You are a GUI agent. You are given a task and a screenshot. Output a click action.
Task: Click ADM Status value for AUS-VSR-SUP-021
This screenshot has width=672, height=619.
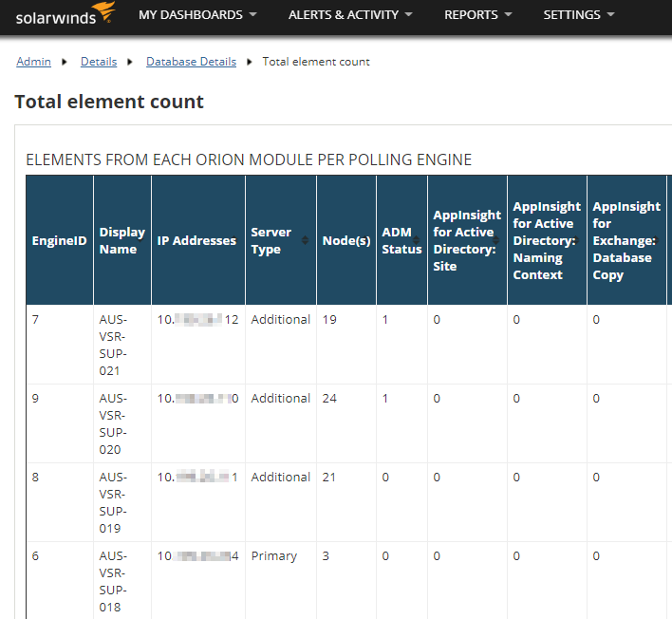385,320
